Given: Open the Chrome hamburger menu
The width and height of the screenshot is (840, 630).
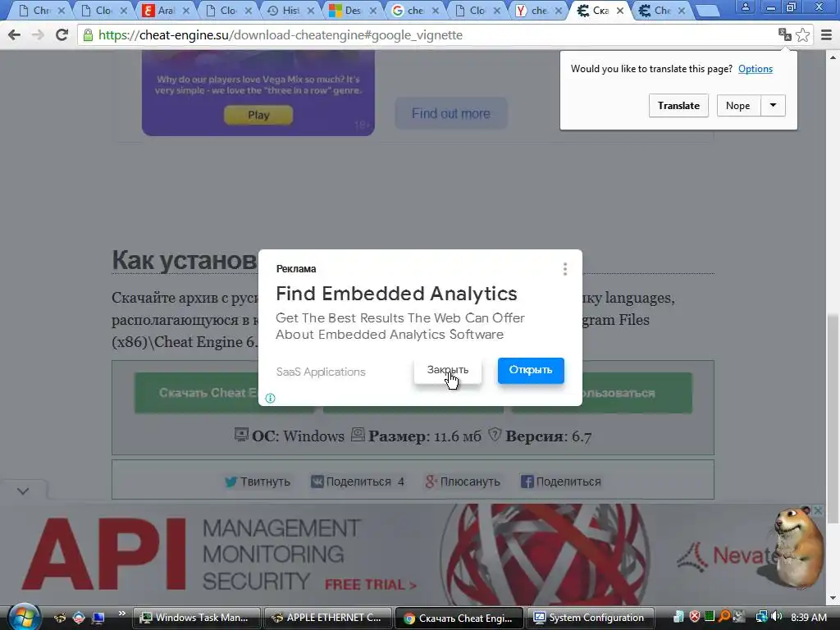Looking at the screenshot, I should [826, 35].
